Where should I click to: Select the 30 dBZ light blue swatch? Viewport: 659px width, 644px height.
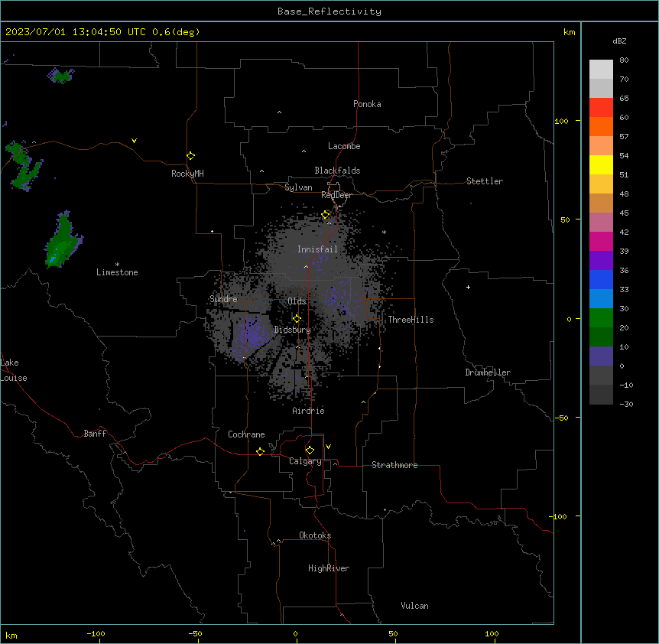pos(601,298)
